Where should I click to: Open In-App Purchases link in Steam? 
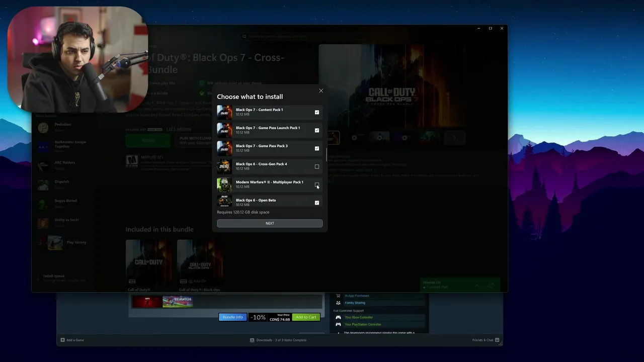(357, 296)
